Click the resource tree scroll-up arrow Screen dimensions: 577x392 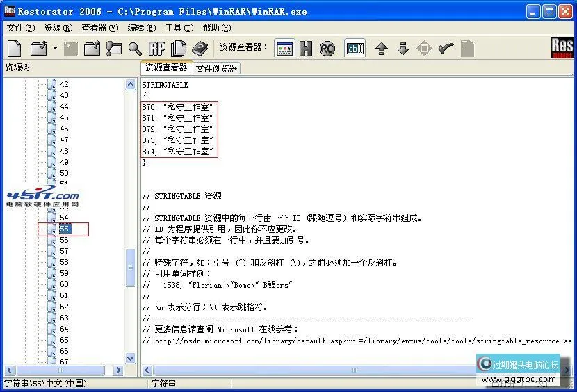(x=130, y=85)
